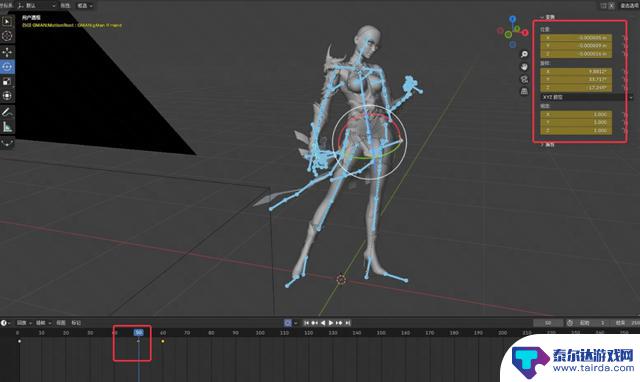This screenshot has width=640, height=382.
Task: Click the X-axis mirror icon in header
Action: (x=611, y=6)
